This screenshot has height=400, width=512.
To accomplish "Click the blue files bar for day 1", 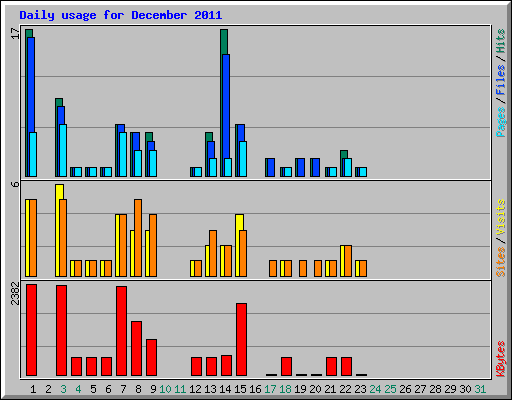I will coord(31,85).
